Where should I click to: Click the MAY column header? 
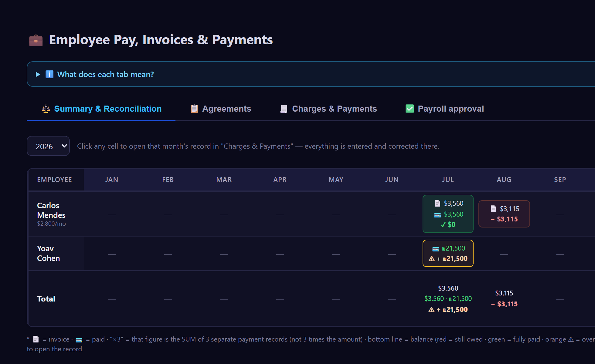coord(336,180)
